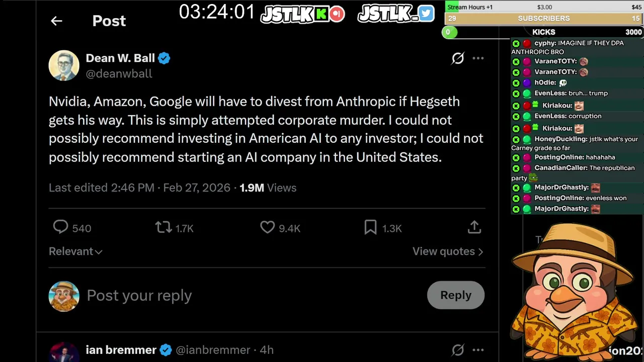Click the back arrow next to Post
The width and height of the screenshot is (644, 362).
(56, 21)
